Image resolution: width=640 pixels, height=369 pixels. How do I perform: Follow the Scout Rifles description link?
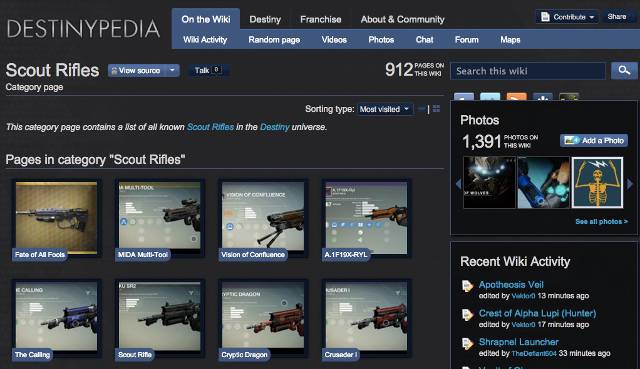pyautogui.click(x=210, y=127)
